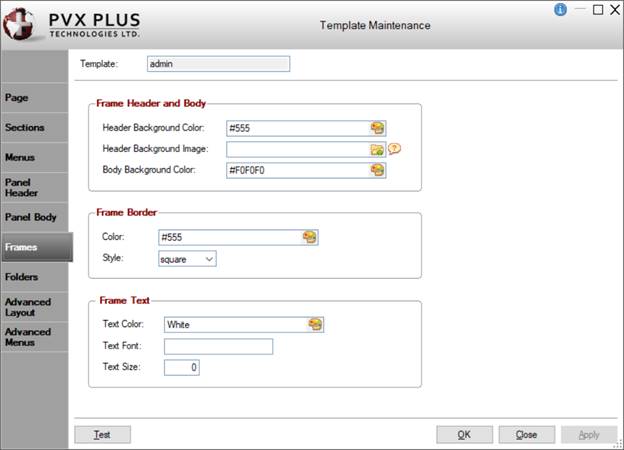Click into the Text Font field
624x450 pixels.
(x=218, y=346)
